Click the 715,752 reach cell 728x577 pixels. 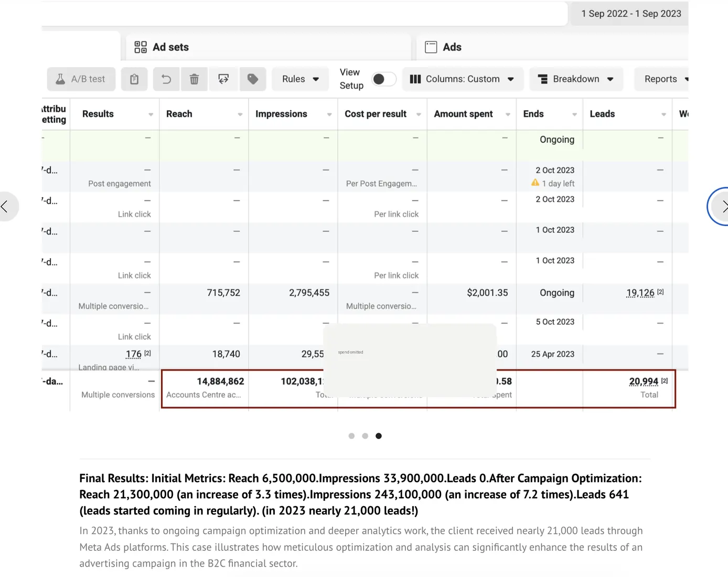click(x=223, y=293)
